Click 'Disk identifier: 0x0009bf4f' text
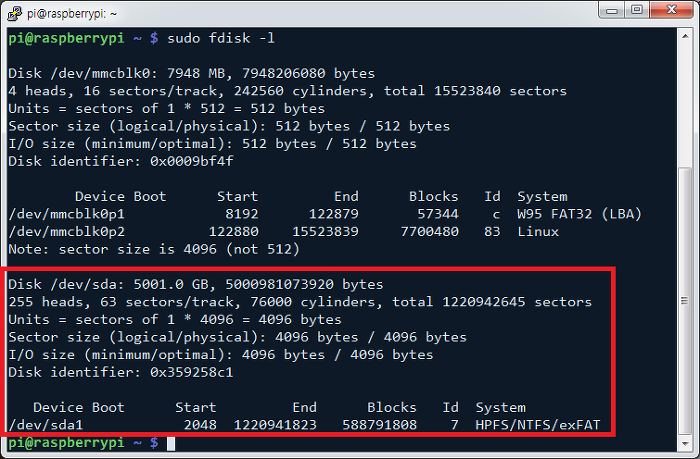This screenshot has width=700, height=459. point(121,161)
